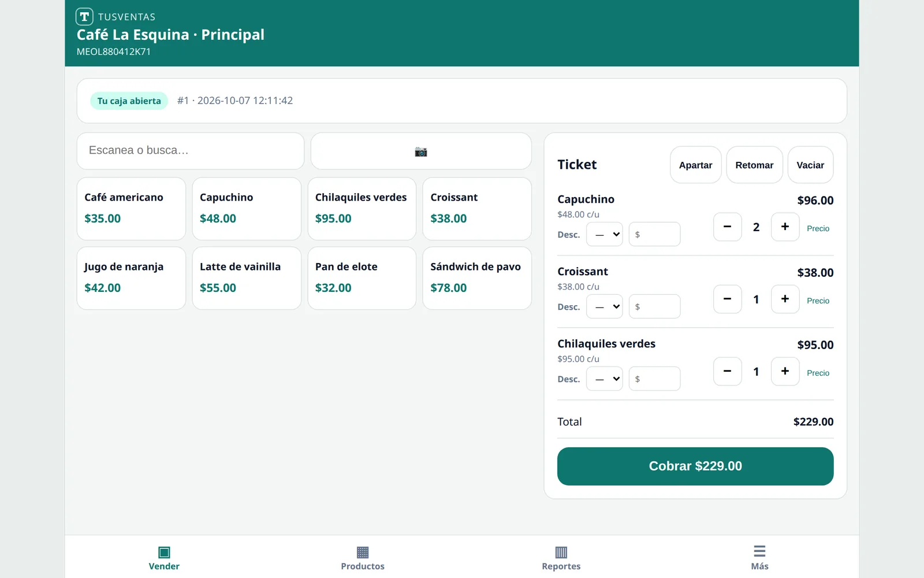Viewport: 924px width, 578px height.
Task: Add Jugo de naranja to ticket
Action: point(131,278)
